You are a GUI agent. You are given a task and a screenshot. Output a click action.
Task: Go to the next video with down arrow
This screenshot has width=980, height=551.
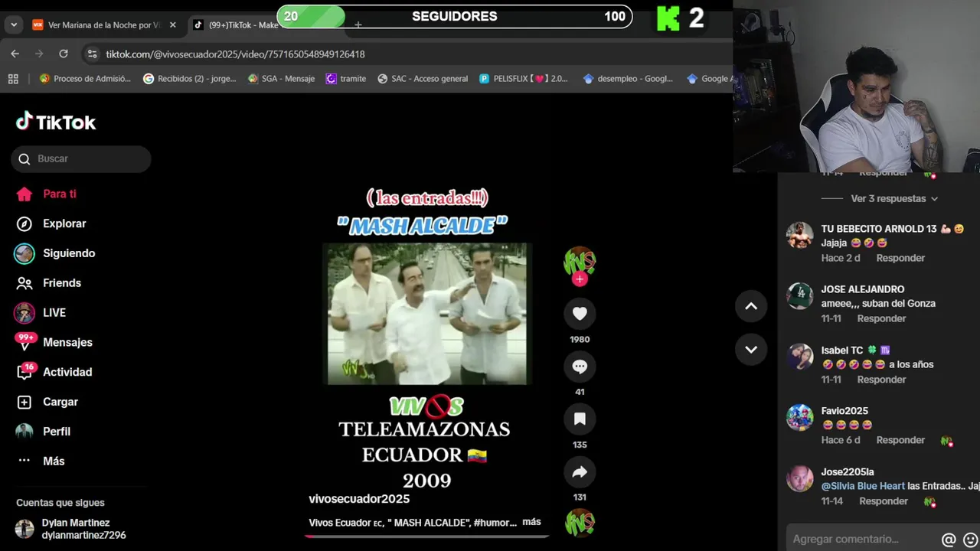pos(751,349)
